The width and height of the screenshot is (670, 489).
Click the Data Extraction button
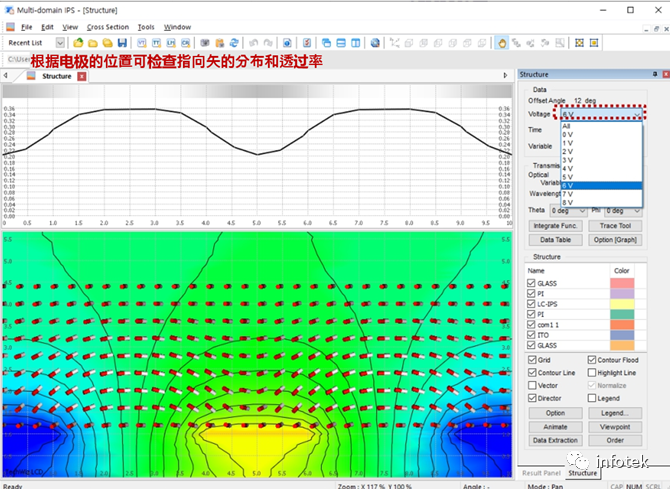coord(555,440)
